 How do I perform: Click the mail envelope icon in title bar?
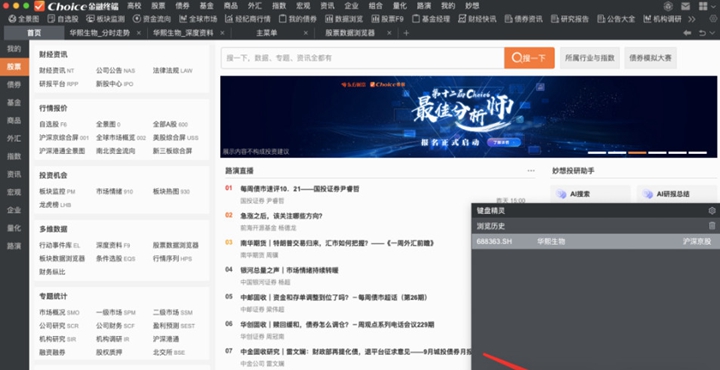pos(686,6)
